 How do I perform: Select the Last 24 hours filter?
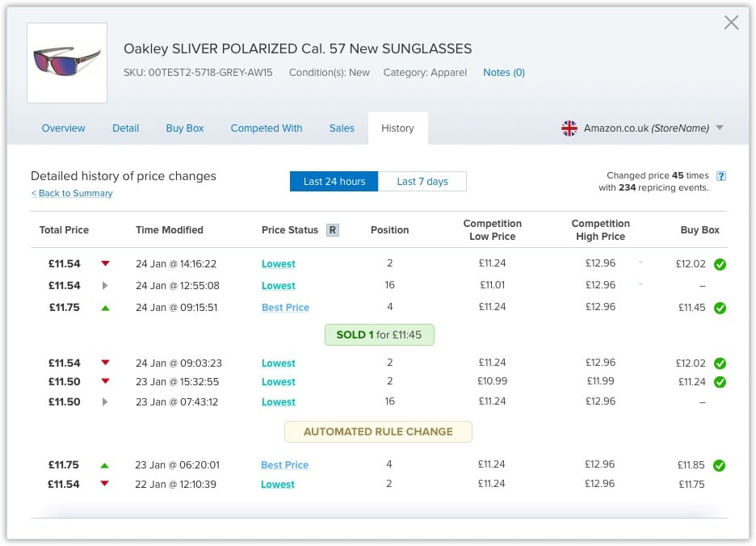pos(333,181)
